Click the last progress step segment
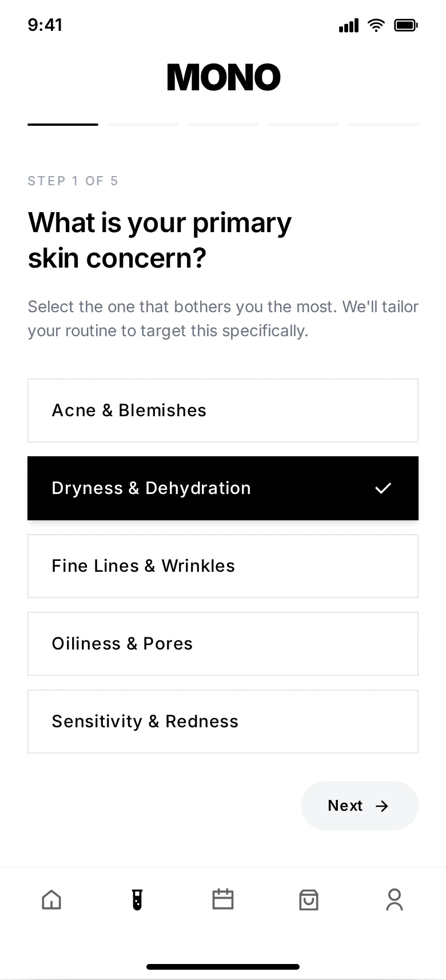 tap(383, 124)
